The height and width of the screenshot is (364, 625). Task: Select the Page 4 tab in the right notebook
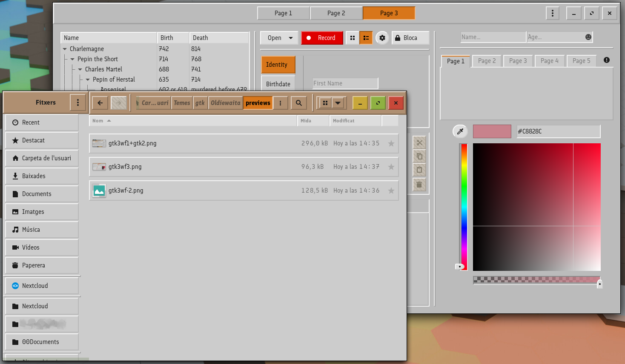[x=550, y=61]
